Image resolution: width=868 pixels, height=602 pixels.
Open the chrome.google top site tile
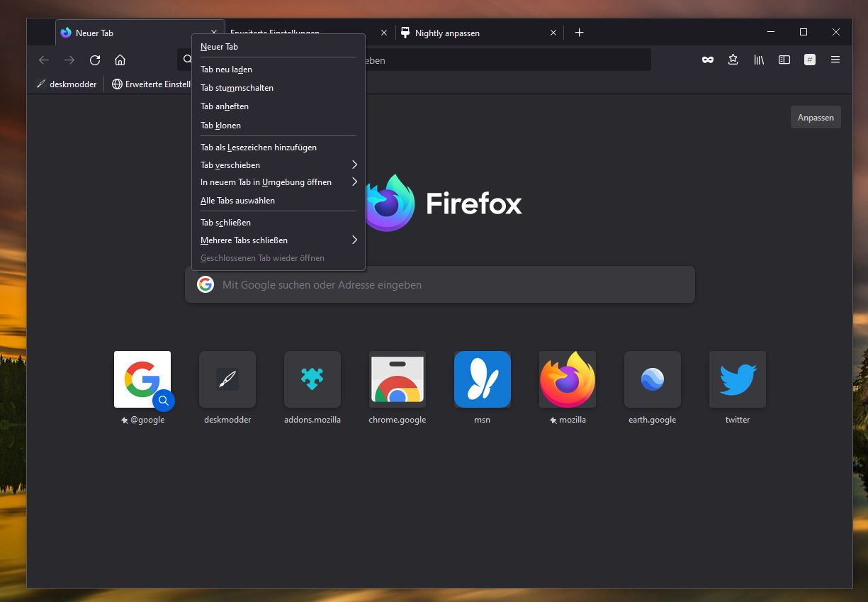398,379
